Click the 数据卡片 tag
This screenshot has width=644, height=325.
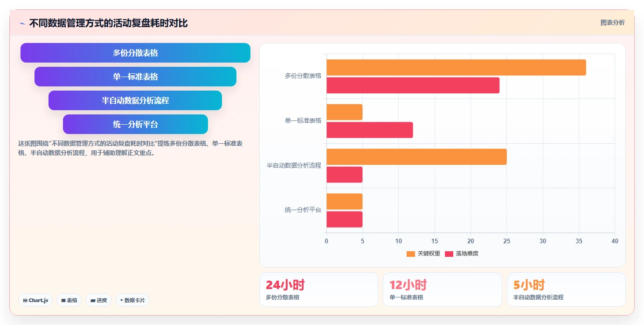click(132, 300)
